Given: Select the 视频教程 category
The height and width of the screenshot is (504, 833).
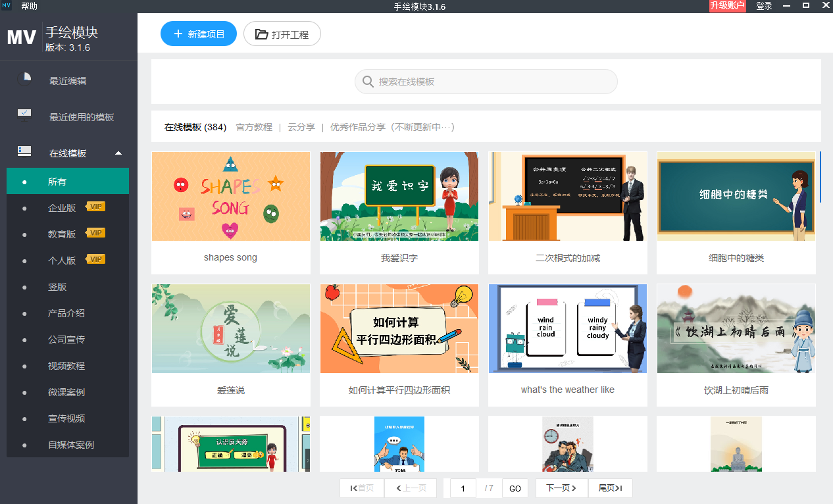Looking at the screenshot, I should tap(68, 366).
